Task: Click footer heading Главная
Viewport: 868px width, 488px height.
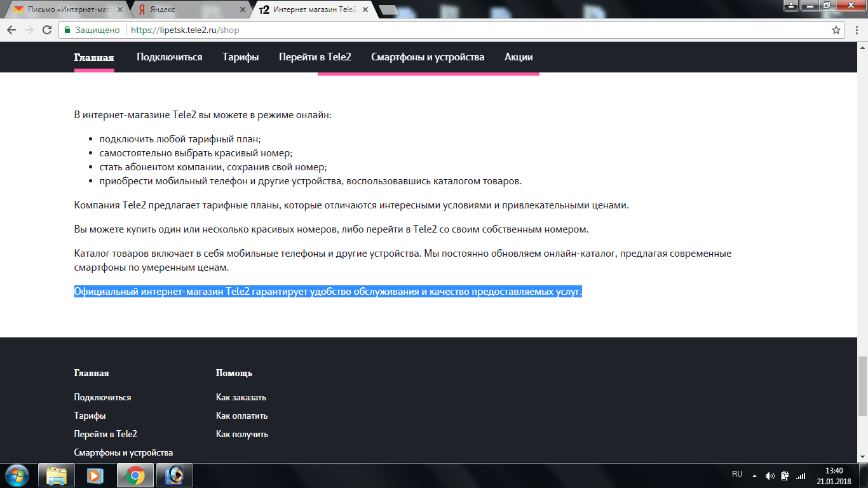Action: [92, 373]
